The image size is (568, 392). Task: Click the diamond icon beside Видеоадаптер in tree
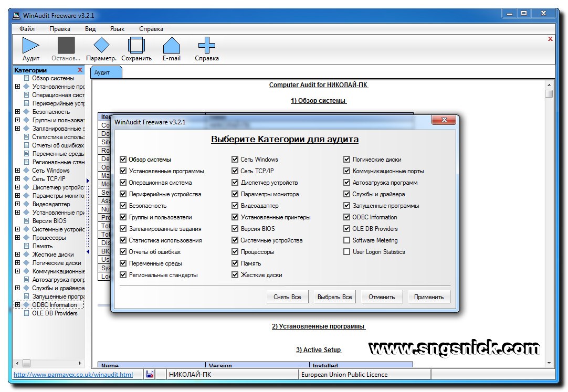pyautogui.click(x=26, y=204)
